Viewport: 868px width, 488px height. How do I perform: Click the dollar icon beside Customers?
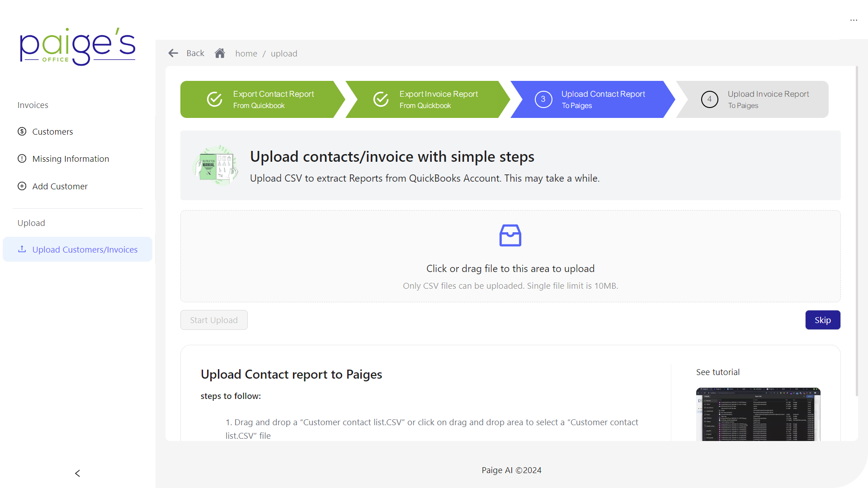tap(22, 131)
